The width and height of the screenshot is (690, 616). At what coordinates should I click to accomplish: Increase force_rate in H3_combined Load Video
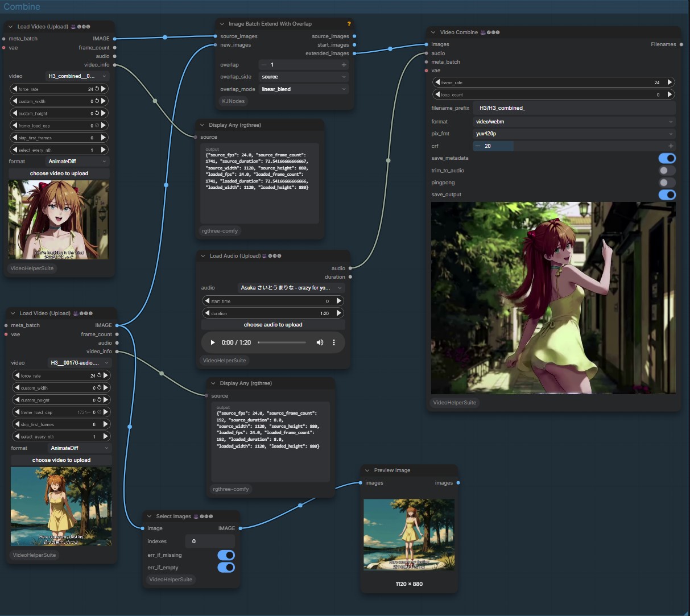click(104, 89)
